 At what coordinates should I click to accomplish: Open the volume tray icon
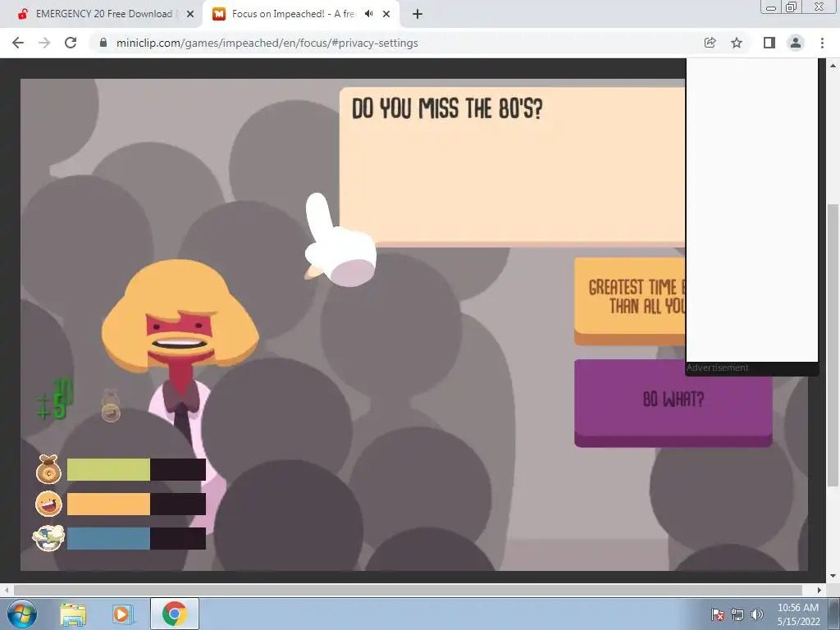point(756,614)
